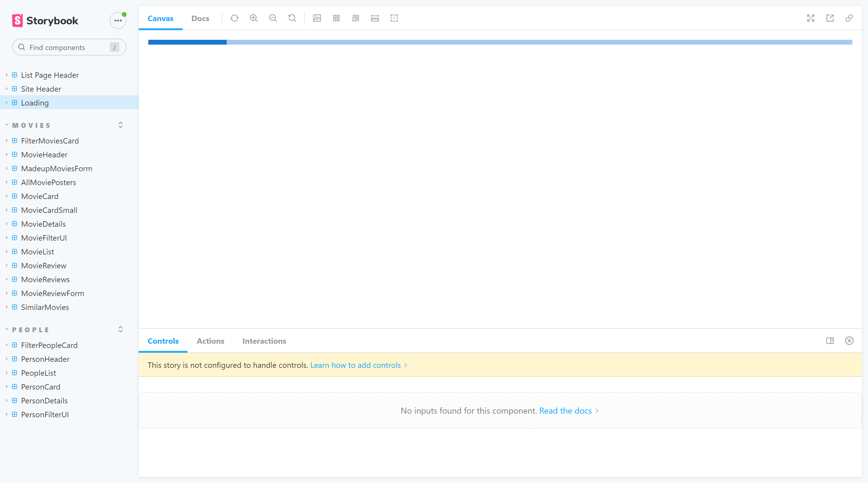Click the single panel layout icon
Screen dimensions: 868x483
(x=830, y=341)
